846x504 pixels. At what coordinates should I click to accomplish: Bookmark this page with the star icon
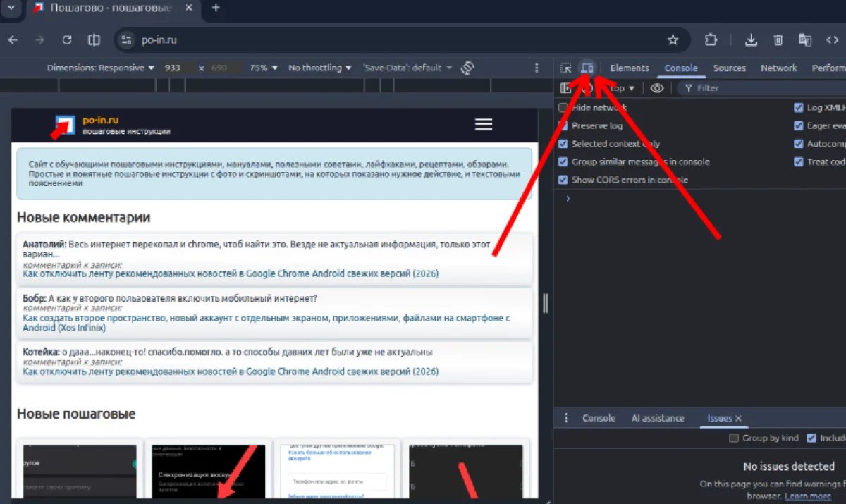point(673,40)
